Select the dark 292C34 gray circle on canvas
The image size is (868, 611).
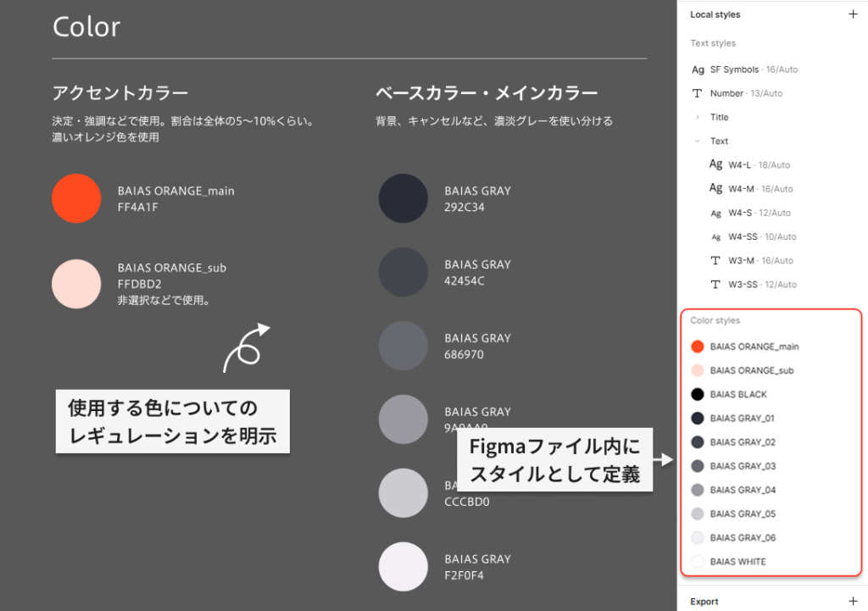coord(403,198)
